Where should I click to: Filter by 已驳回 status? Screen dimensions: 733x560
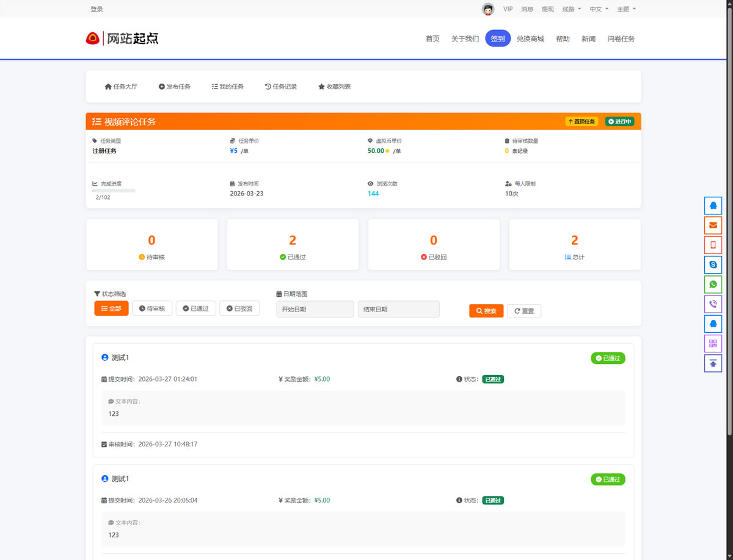(x=239, y=308)
